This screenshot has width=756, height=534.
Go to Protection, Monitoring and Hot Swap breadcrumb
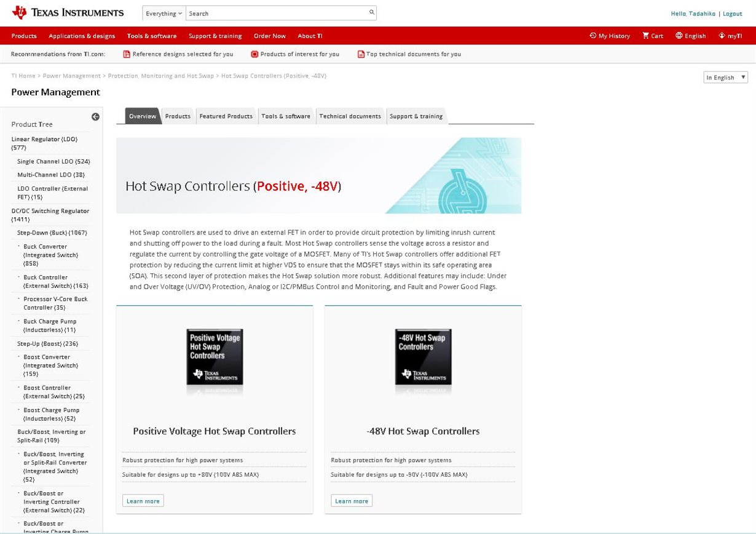(x=161, y=76)
